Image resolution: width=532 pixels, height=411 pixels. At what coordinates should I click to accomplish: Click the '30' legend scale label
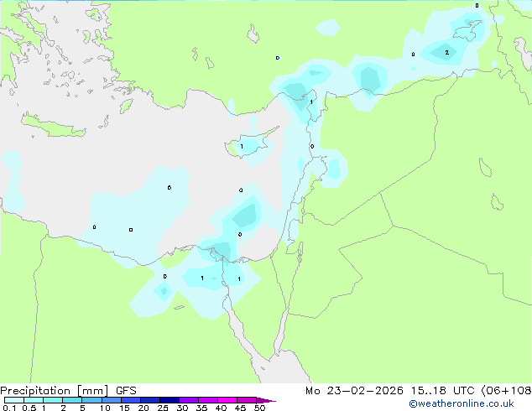tap(182, 408)
